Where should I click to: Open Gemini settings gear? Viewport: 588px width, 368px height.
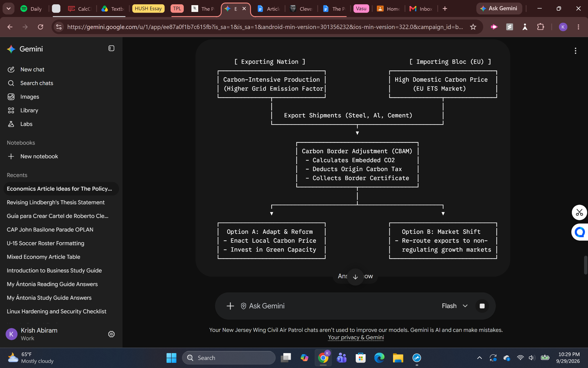[x=111, y=334]
